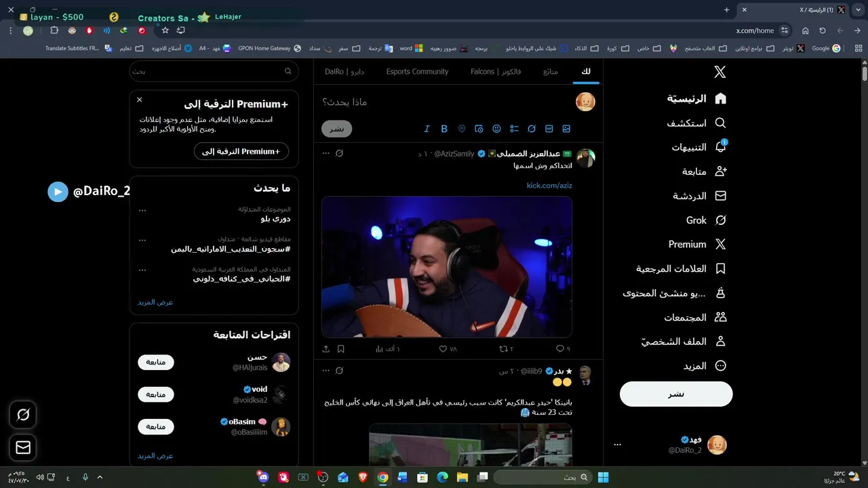The height and width of the screenshot is (488, 868).
Task: Toggle bold formatting in composer
Action: click(444, 129)
